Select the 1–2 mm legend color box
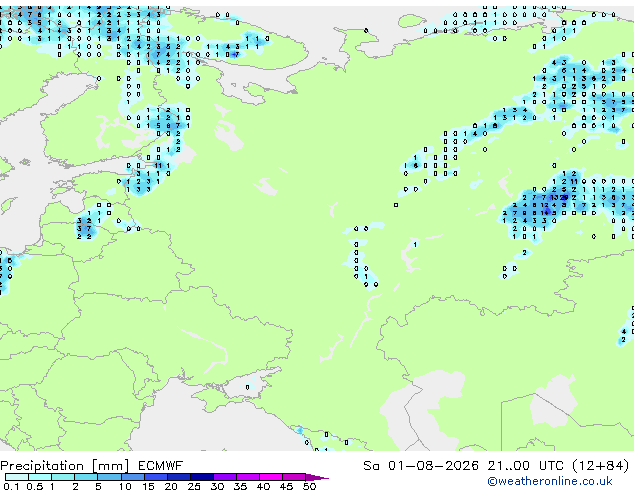This screenshot has height=490, width=634. (x=63, y=477)
